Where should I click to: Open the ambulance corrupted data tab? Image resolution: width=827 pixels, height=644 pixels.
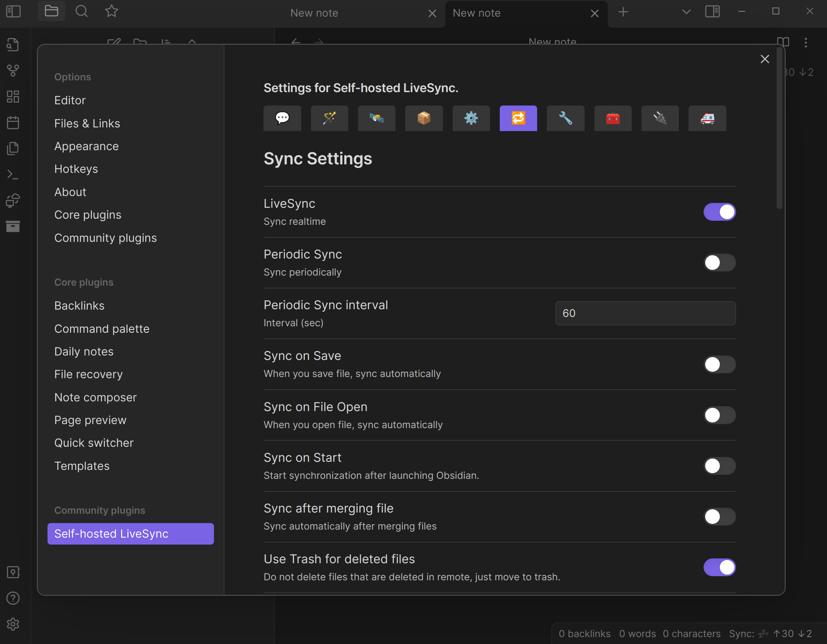coord(707,118)
